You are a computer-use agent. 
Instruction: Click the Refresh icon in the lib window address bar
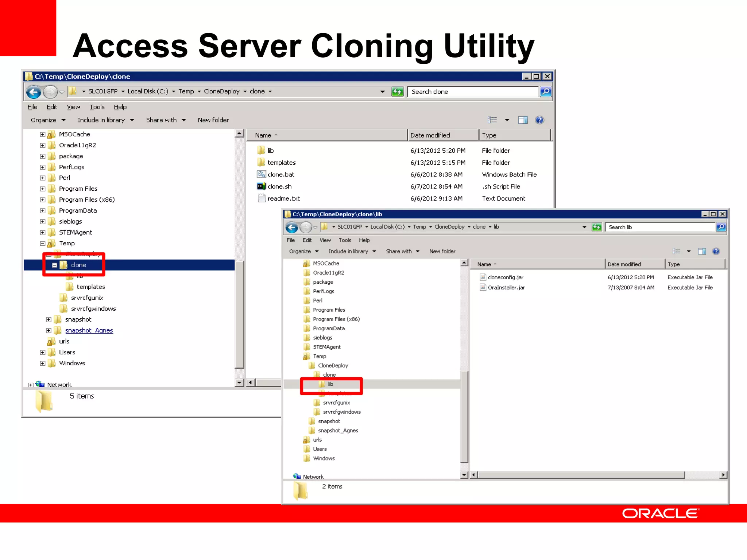pos(597,227)
